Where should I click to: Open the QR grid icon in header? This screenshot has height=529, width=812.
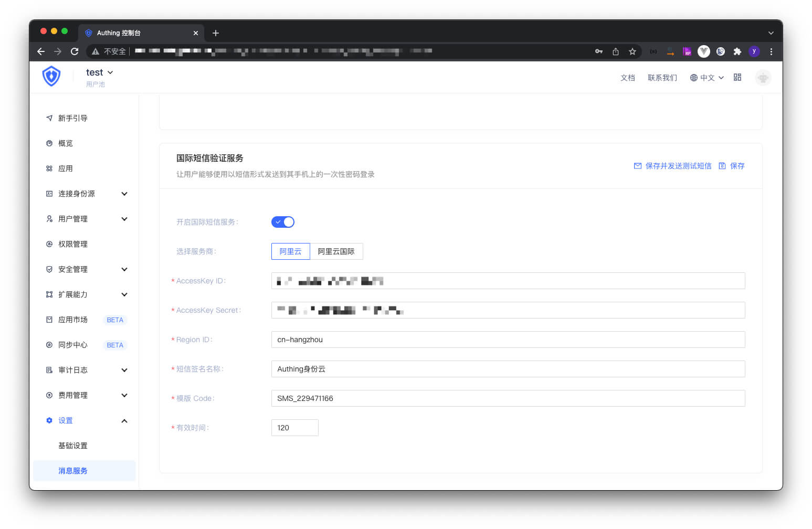click(x=737, y=78)
